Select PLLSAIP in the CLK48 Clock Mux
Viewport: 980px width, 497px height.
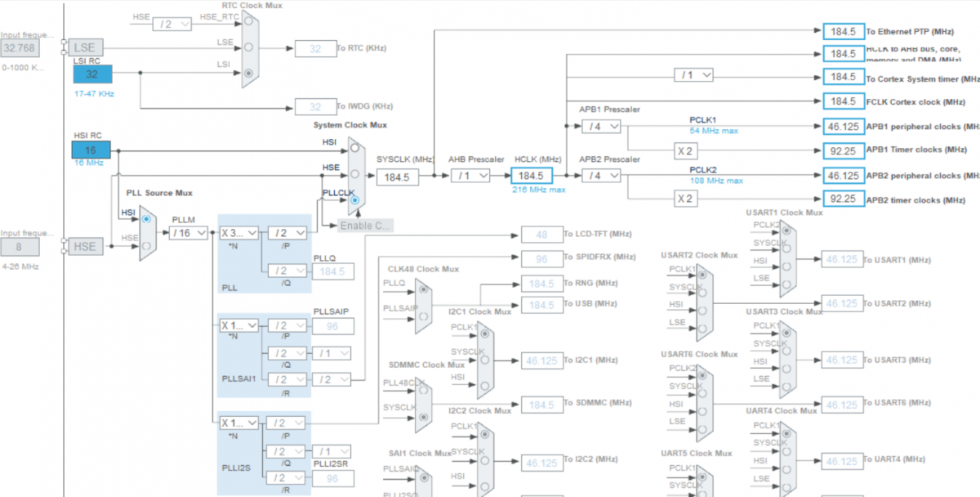pyautogui.click(x=421, y=315)
